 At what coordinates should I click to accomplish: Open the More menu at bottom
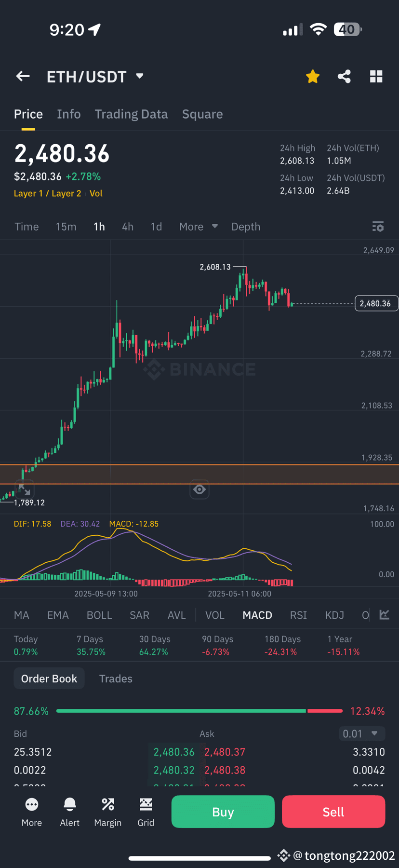coord(32,812)
